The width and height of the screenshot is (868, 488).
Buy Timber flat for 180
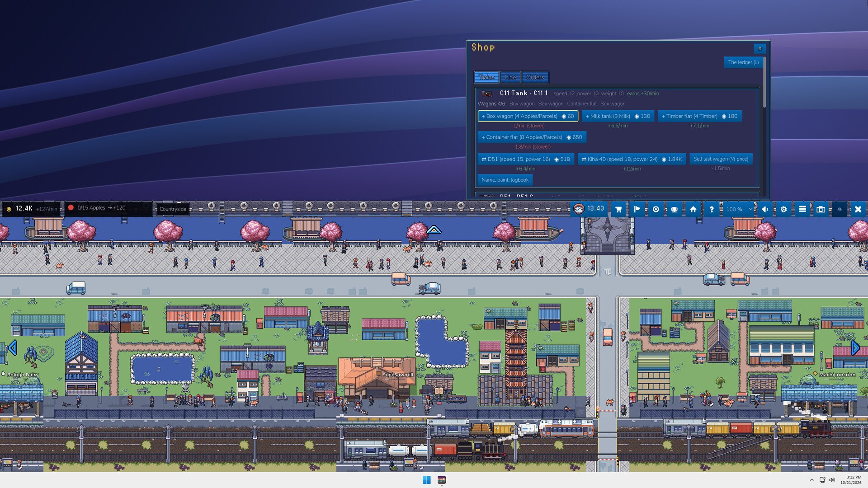(699, 116)
